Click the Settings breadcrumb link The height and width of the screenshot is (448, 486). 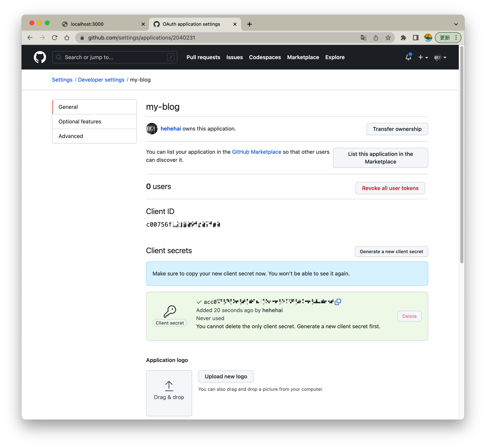[x=62, y=80]
